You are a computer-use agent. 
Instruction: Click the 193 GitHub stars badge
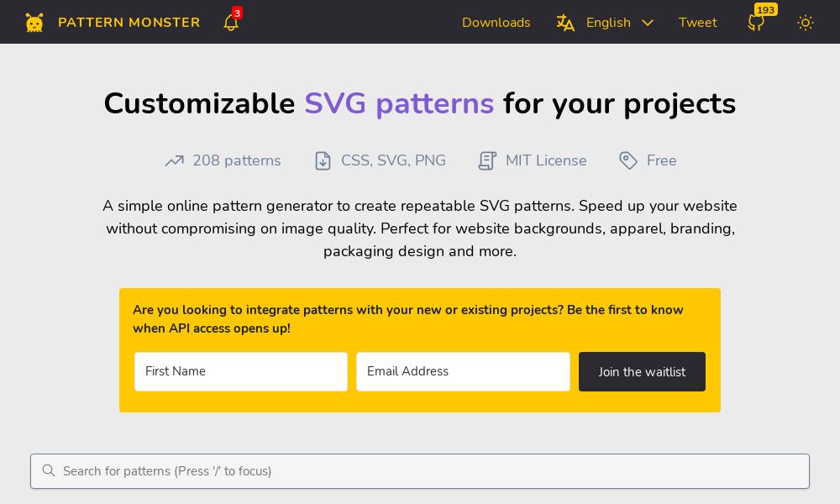[765, 10]
